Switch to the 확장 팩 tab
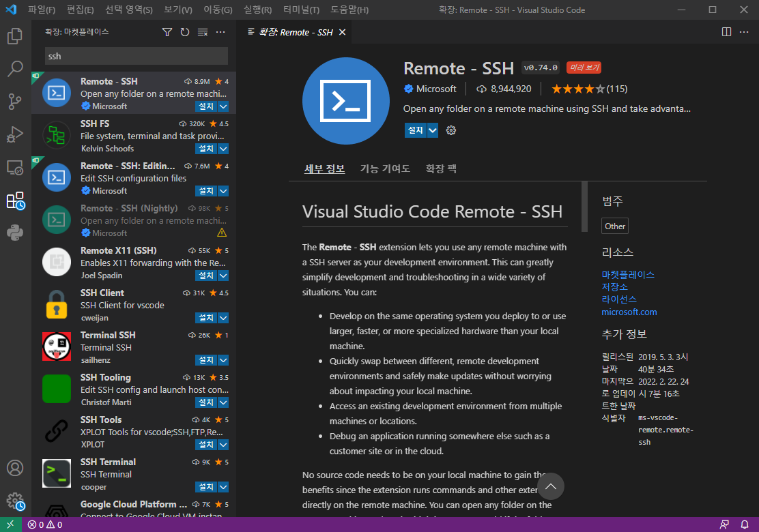Image resolution: width=759 pixels, height=532 pixels. [x=440, y=168]
